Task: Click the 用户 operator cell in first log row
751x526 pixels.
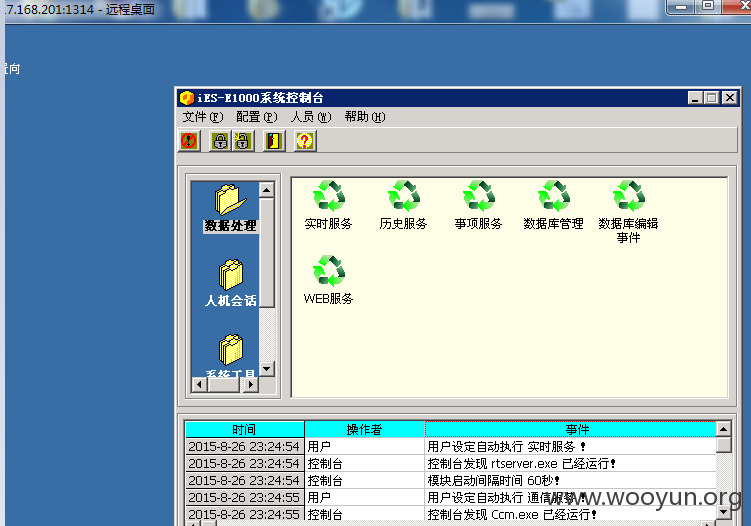Action: coord(364,446)
